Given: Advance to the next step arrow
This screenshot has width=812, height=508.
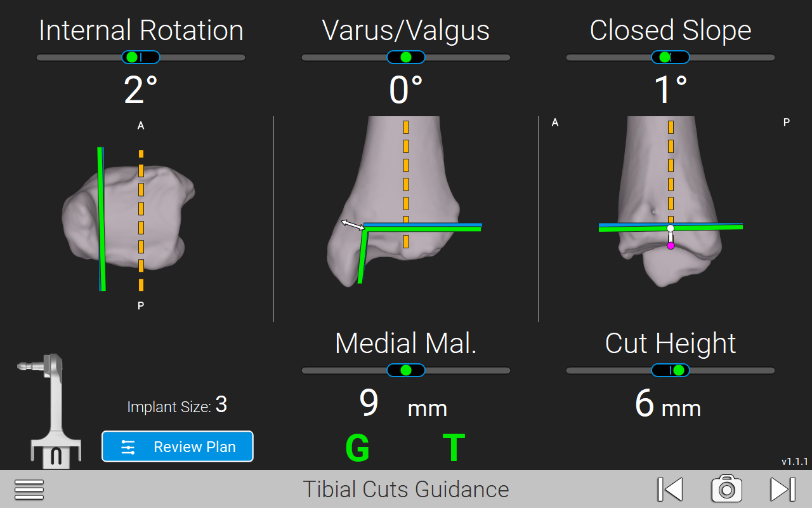Looking at the screenshot, I should click(x=782, y=488).
